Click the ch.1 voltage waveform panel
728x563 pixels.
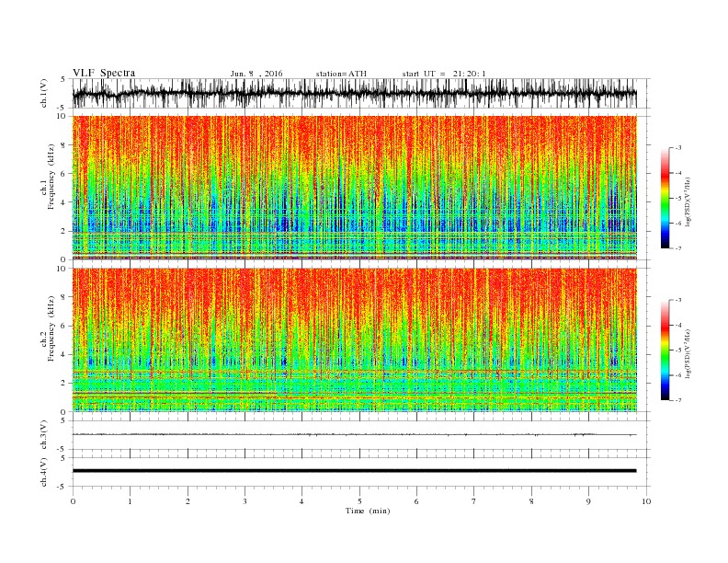coord(361,93)
